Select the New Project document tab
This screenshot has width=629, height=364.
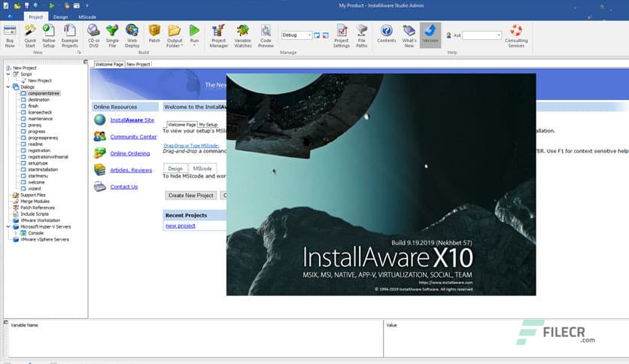138,64
